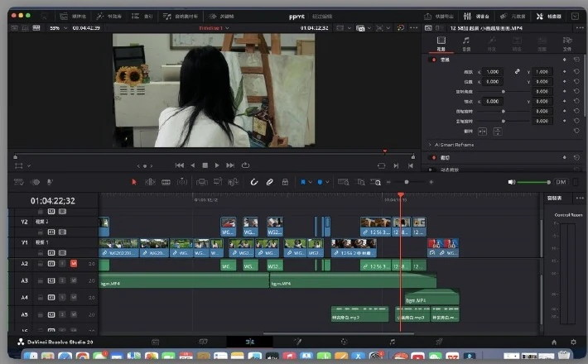Click the Detail Zoom icon
The image size is (588, 364).
[x=361, y=182]
